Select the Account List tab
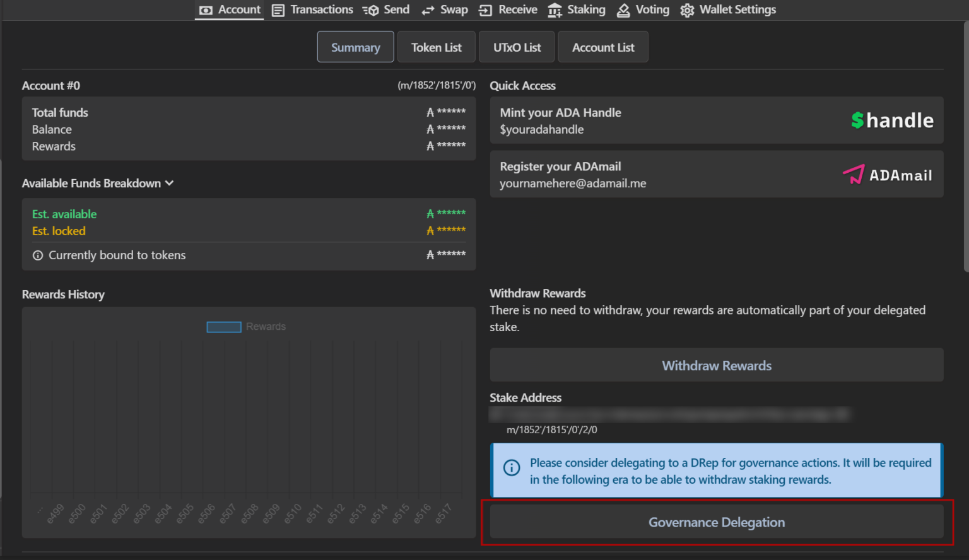This screenshot has width=969, height=560. pyautogui.click(x=602, y=47)
